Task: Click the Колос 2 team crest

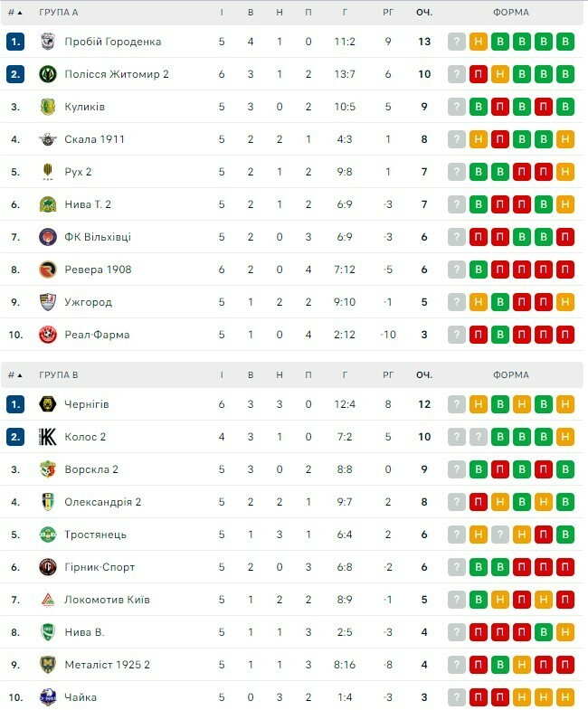Action: tap(48, 437)
